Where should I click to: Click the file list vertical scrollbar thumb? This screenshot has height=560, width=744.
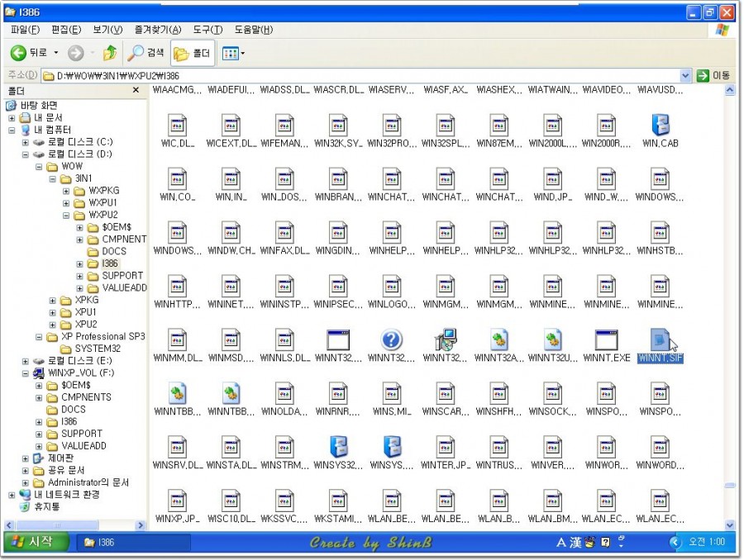point(730,485)
